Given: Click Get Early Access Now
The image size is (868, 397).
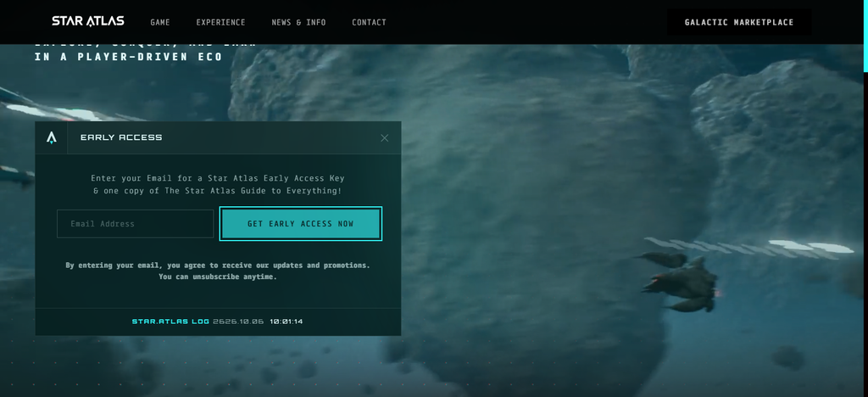Looking at the screenshot, I should click(301, 224).
